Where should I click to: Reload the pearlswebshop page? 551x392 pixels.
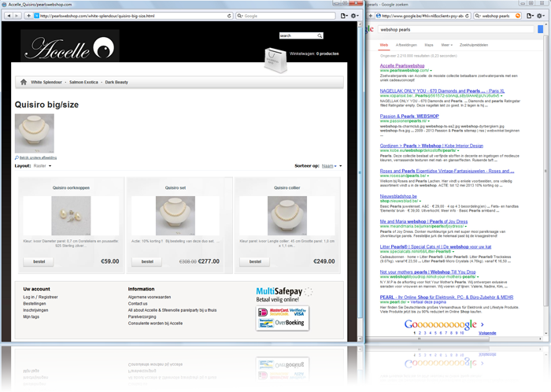pos(229,16)
